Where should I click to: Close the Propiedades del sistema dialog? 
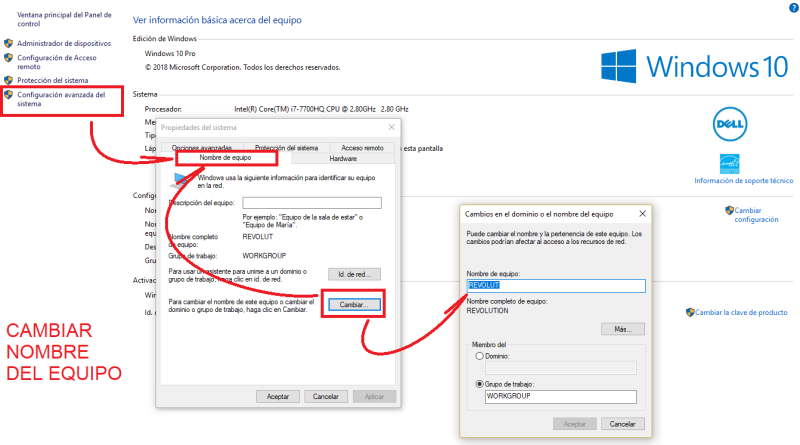391,127
